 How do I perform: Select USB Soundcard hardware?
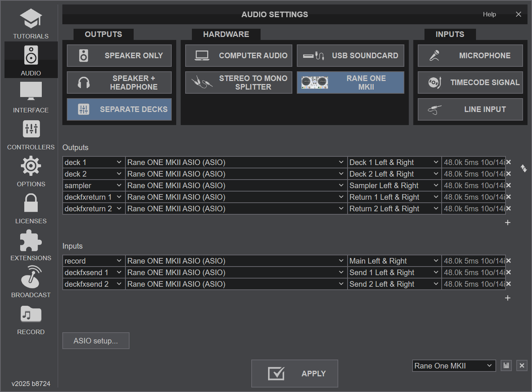[351, 56]
